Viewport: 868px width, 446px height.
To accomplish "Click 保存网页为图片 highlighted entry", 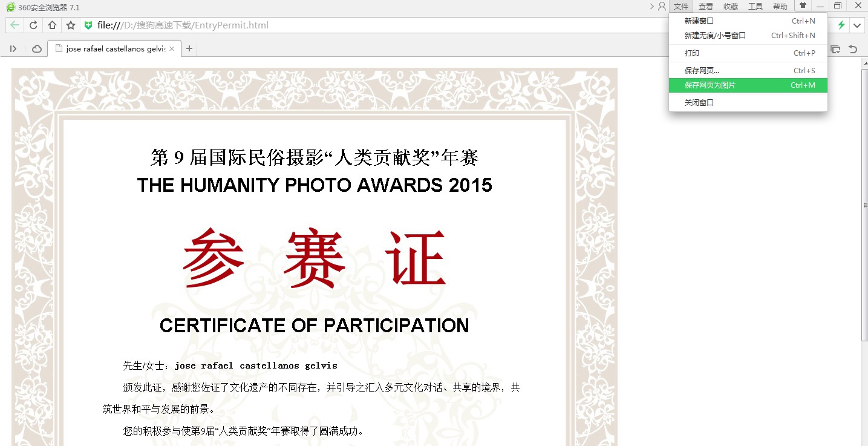I will click(748, 85).
